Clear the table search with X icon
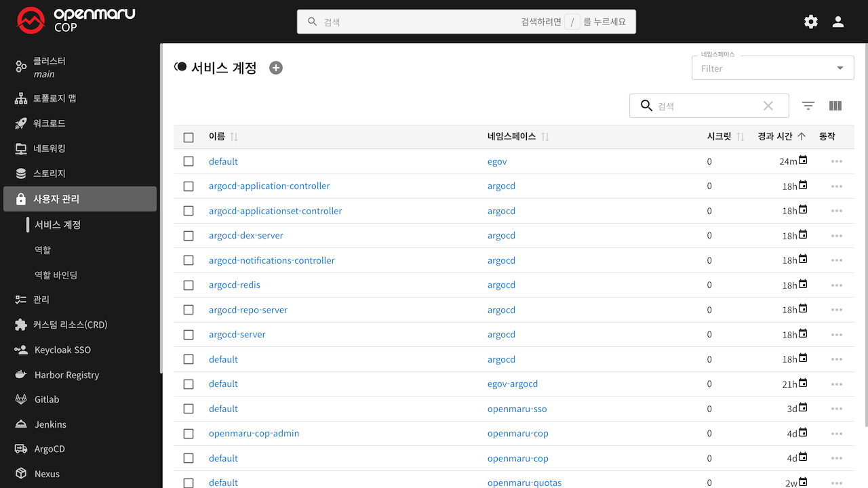This screenshot has width=868, height=488. [768, 106]
